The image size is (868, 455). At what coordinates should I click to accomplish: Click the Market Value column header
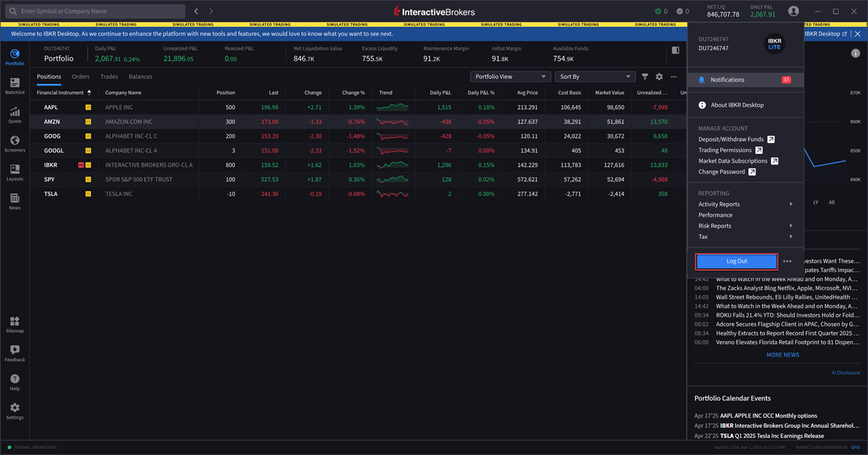pyautogui.click(x=610, y=93)
